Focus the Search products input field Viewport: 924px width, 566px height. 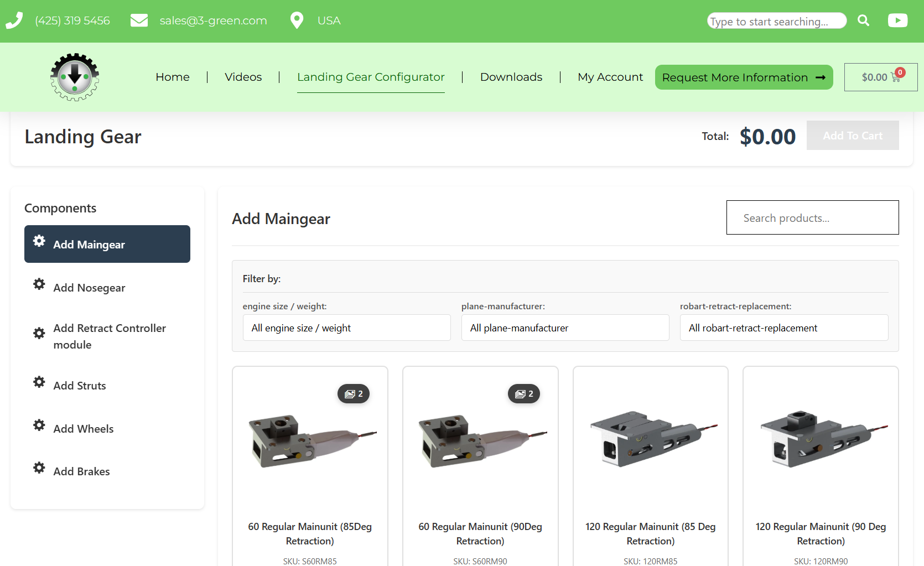point(812,218)
